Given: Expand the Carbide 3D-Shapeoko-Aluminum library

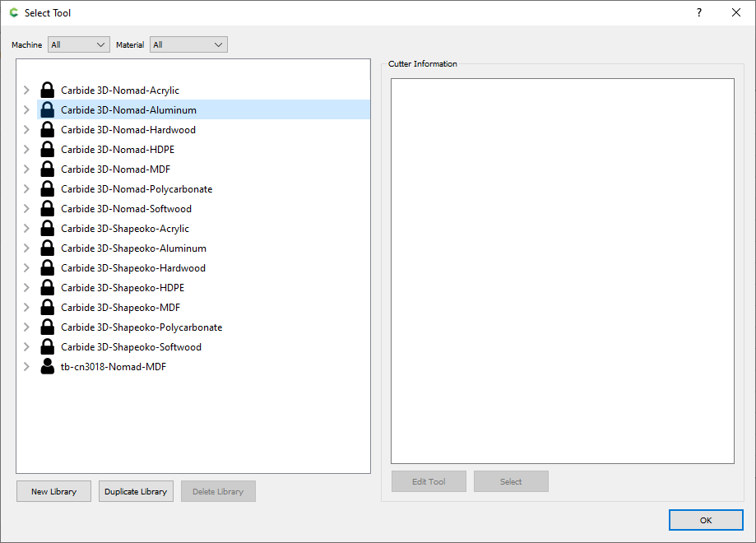Looking at the screenshot, I should 26,248.
